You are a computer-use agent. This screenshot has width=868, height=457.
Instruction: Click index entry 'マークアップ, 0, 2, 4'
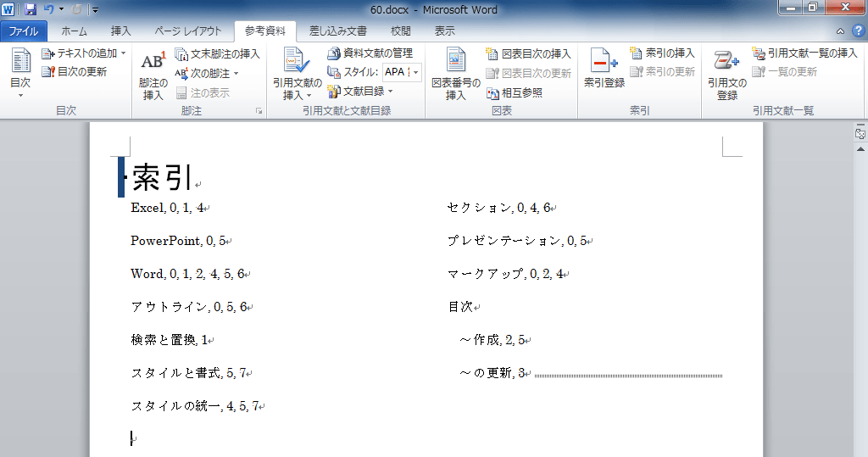click(x=505, y=274)
